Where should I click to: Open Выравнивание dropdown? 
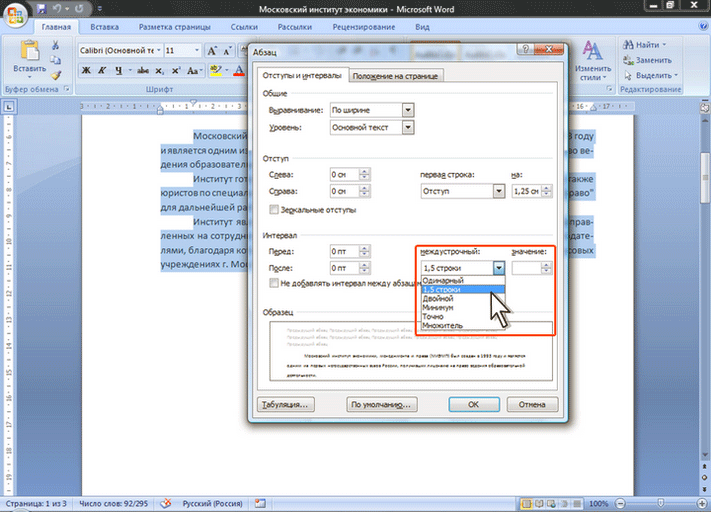coord(372,110)
